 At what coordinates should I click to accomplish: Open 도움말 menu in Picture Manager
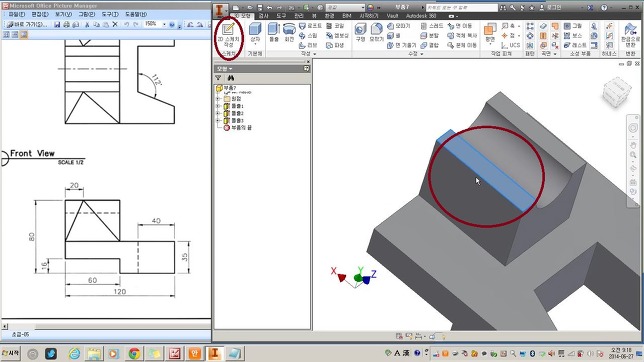pyautogui.click(x=136, y=14)
